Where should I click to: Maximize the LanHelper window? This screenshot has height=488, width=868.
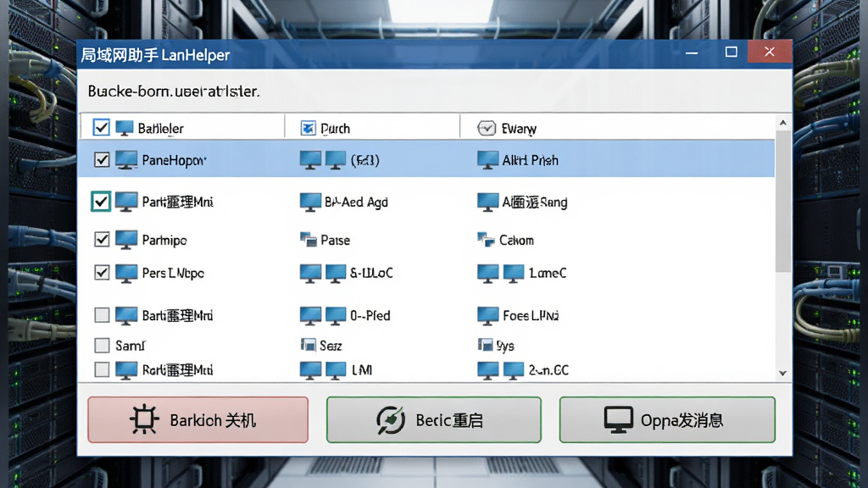tap(731, 52)
